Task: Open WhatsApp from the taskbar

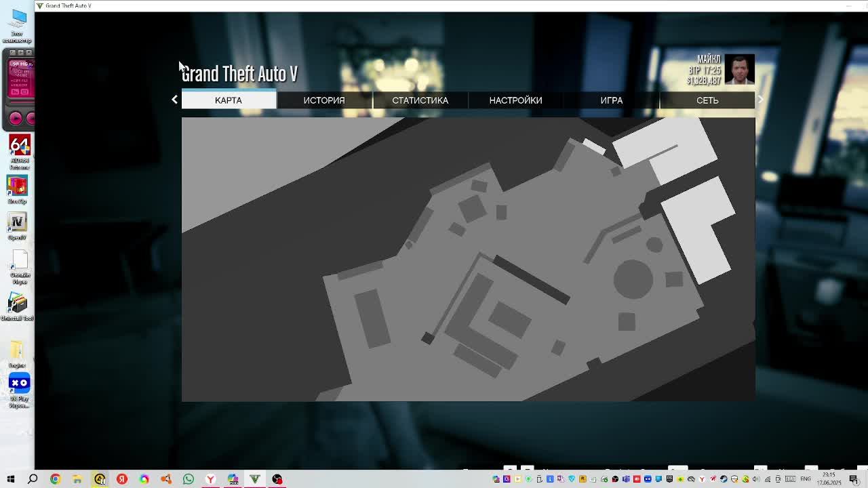Action: pyautogui.click(x=189, y=479)
